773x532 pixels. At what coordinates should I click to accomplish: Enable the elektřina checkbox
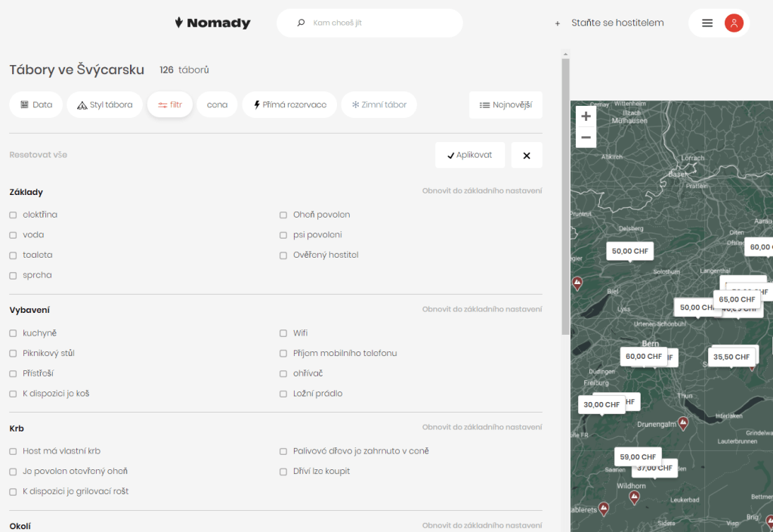click(x=13, y=215)
